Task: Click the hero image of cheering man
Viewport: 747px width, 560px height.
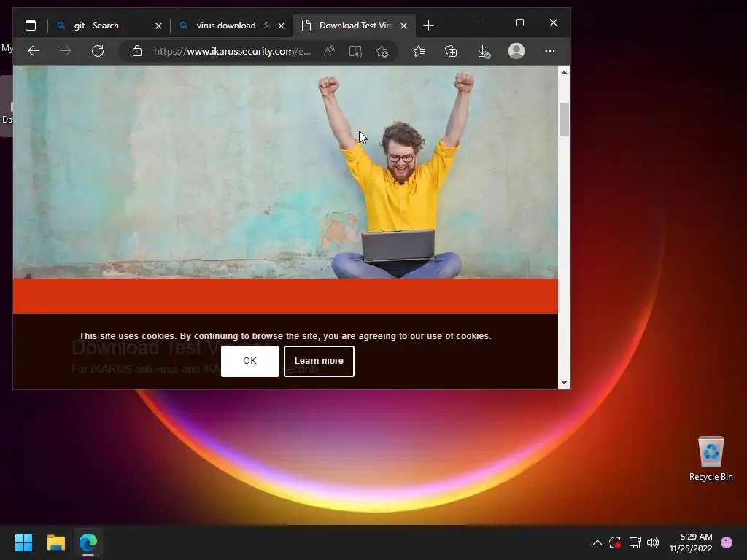Action: pyautogui.click(x=285, y=172)
